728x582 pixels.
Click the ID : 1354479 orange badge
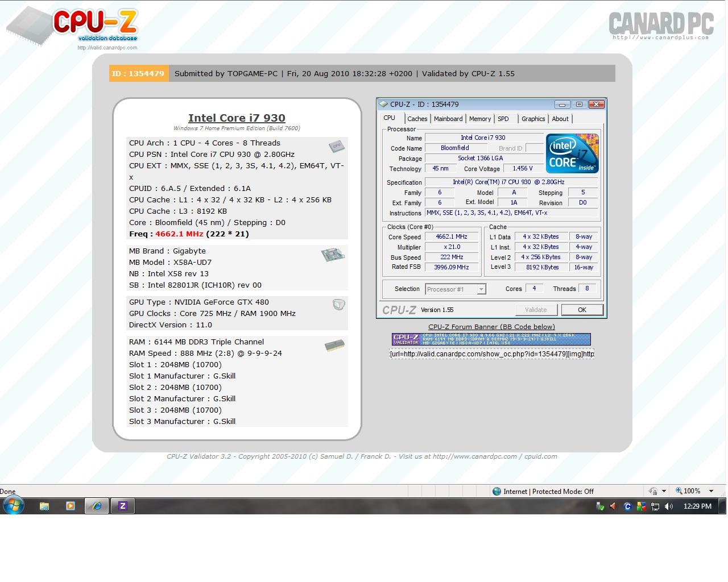[139, 73]
